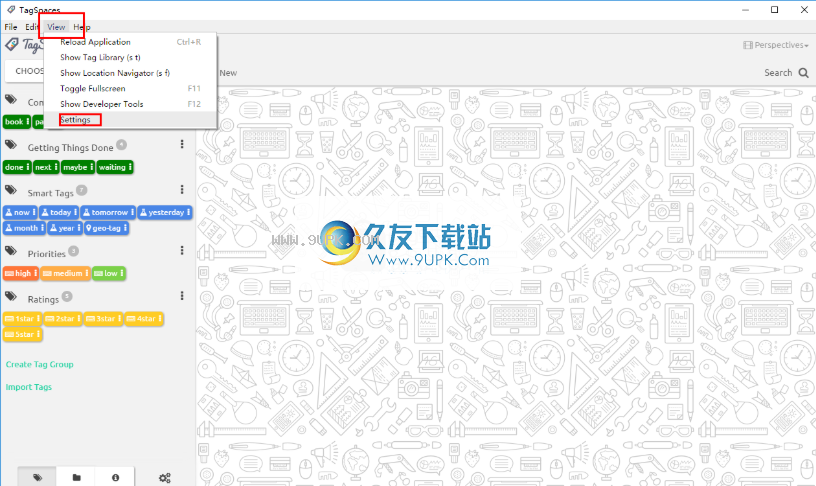Switch to folder locations tab icon
Viewport: 816px width, 486px height.
click(x=76, y=477)
